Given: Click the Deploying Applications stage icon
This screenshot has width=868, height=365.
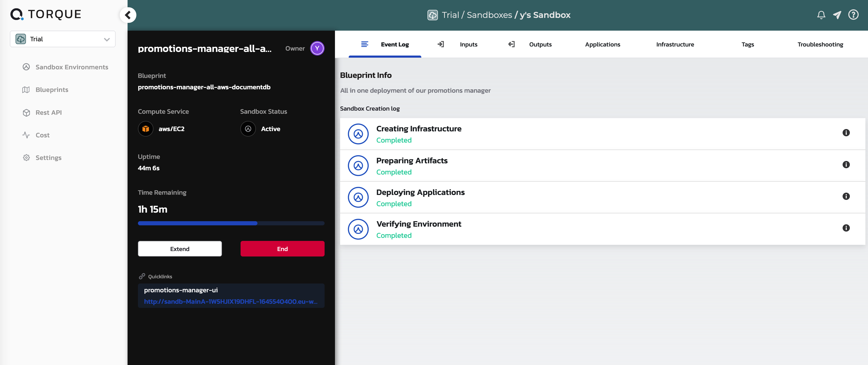Looking at the screenshot, I should (358, 197).
